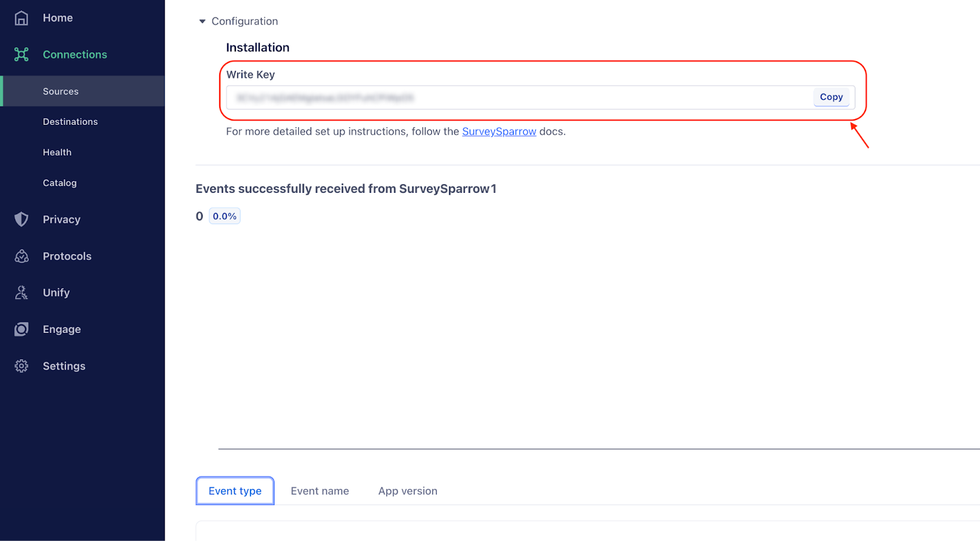Click the Configuration section label
The height and width of the screenshot is (541, 980).
244,21
